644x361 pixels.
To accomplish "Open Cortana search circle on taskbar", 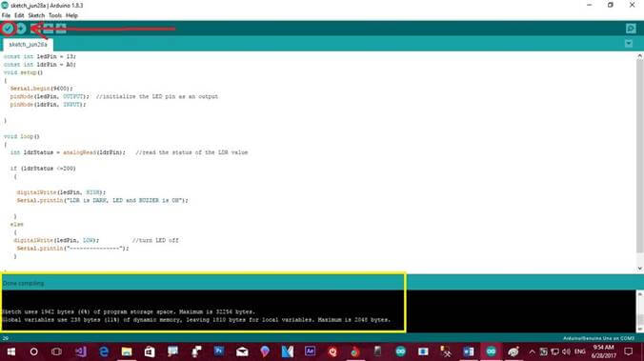I will point(33,351).
